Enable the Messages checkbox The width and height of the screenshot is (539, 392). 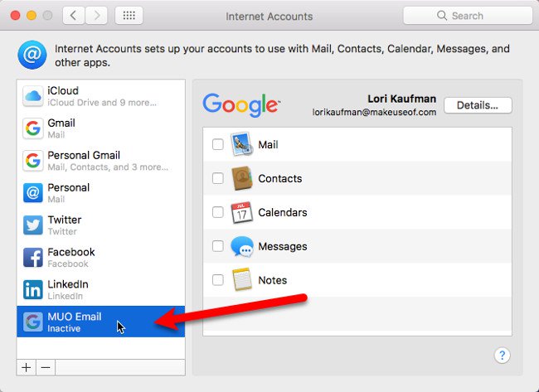tap(217, 246)
